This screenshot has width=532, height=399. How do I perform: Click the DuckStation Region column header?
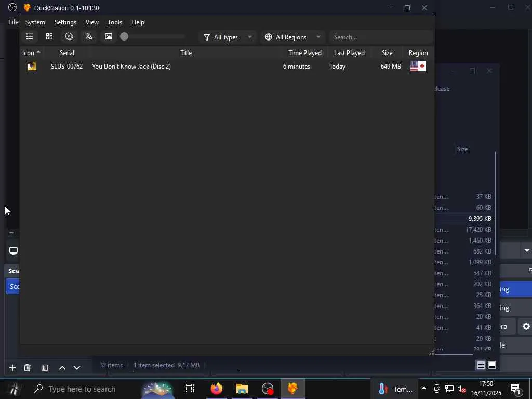tap(418, 53)
